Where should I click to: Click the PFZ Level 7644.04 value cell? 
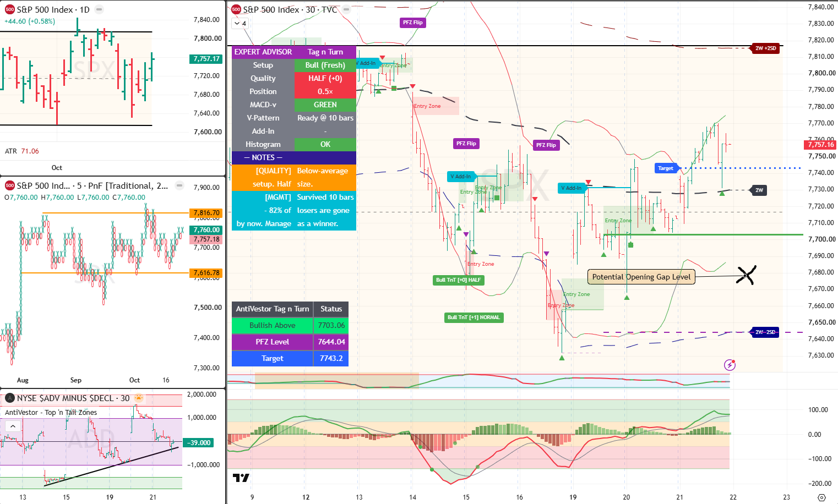(x=331, y=342)
